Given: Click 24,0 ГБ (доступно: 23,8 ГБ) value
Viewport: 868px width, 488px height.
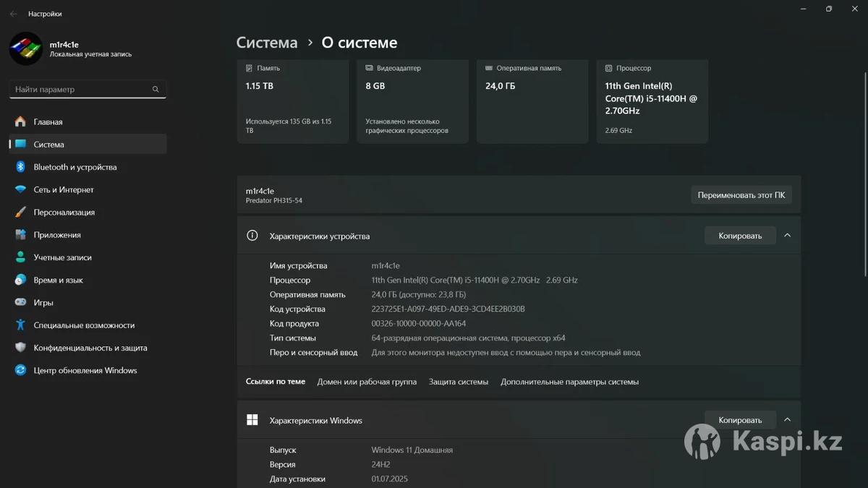Looking at the screenshot, I should coord(419,294).
